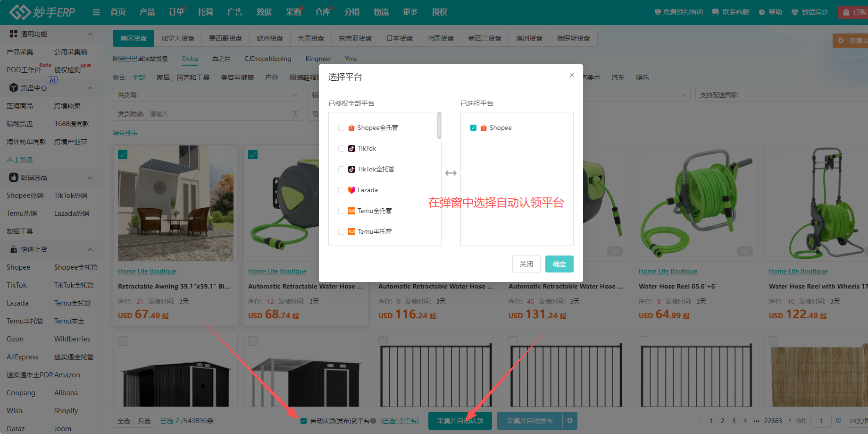
Task: Open the 支持配送国家 dropdown
Action: tap(782, 95)
